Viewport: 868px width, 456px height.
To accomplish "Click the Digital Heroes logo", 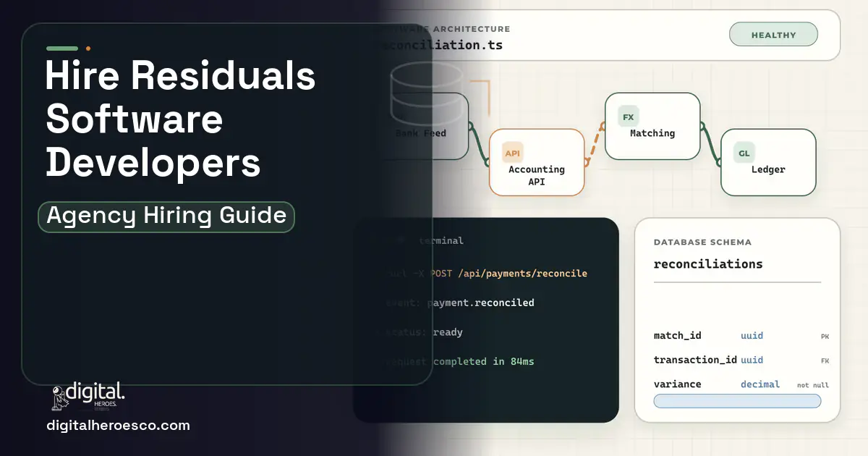I will coord(88,396).
